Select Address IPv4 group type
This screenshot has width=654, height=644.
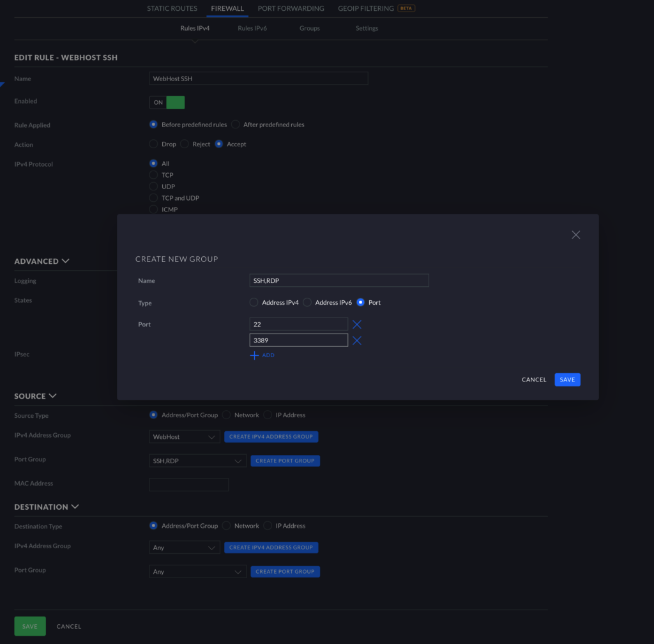[x=254, y=303]
